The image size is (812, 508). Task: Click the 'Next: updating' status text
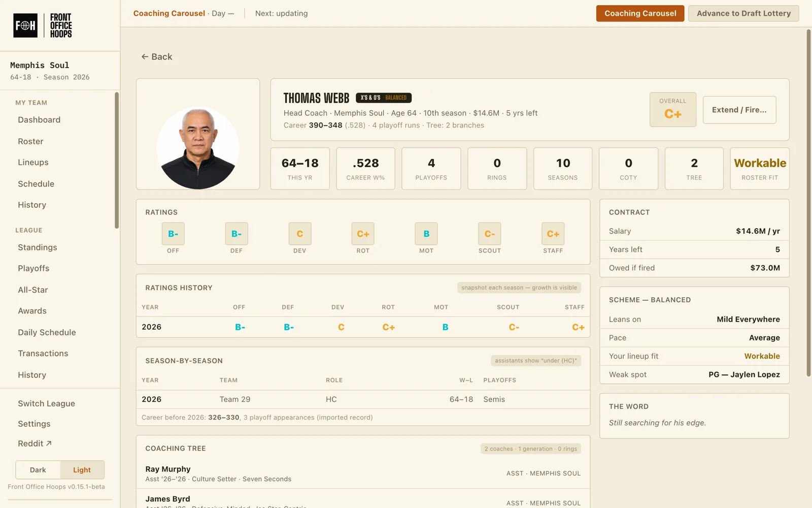(x=281, y=13)
